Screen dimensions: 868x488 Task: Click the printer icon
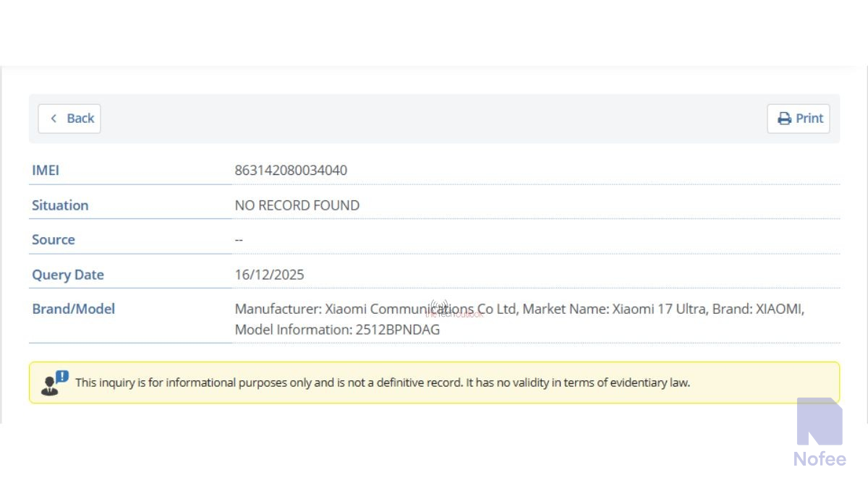tap(784, 119)
